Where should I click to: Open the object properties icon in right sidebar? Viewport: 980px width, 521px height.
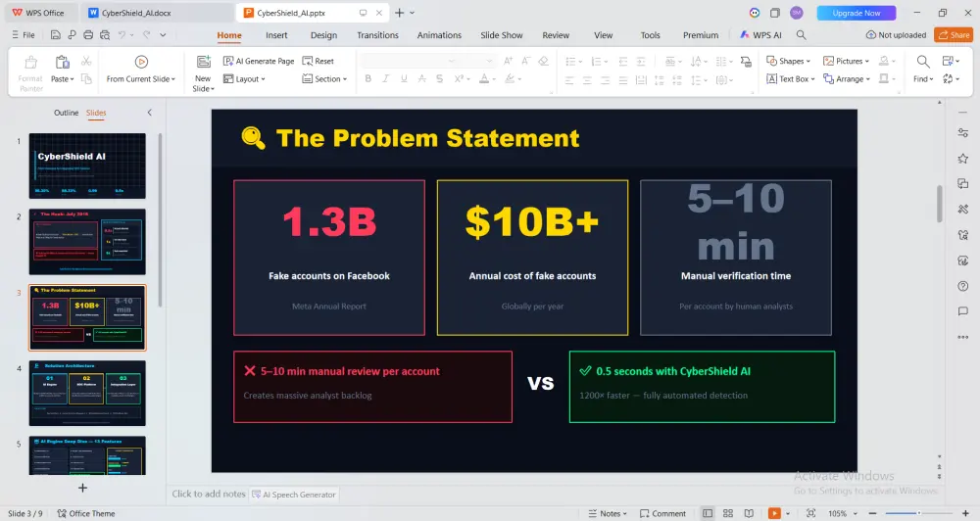[x=963, y=132]
